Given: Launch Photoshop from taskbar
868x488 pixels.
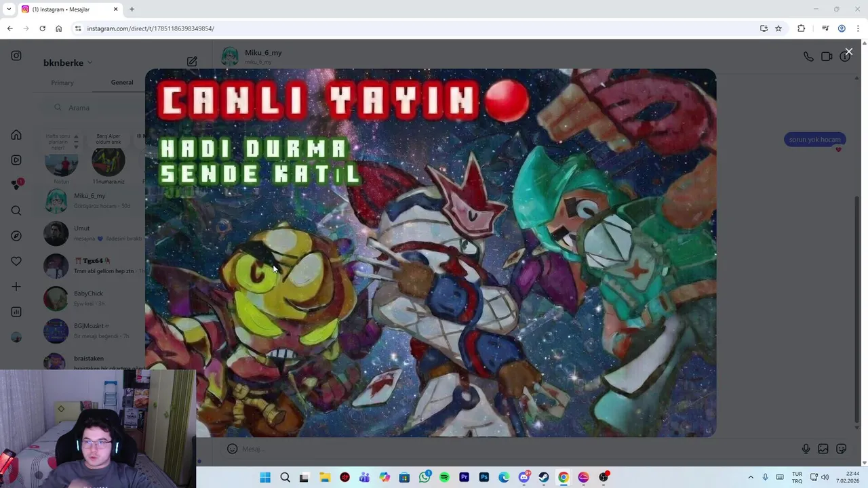Looking at the screenshot, I should pos(484,477).
